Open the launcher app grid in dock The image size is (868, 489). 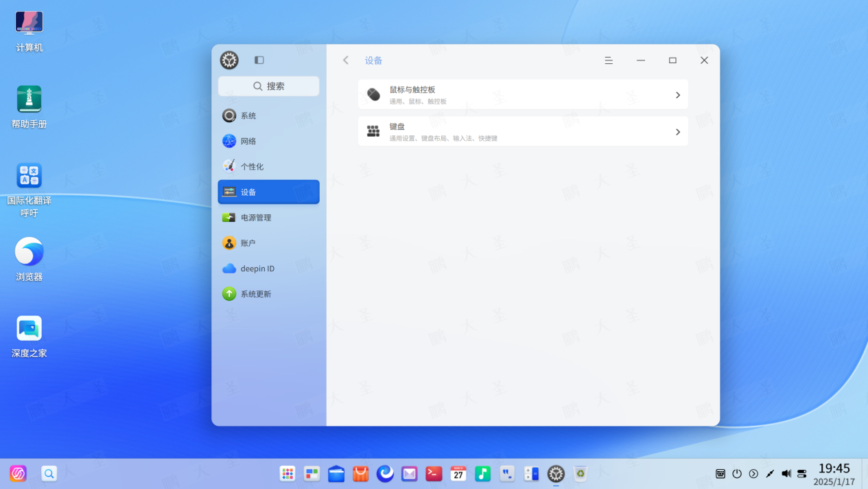click(288, 473)
